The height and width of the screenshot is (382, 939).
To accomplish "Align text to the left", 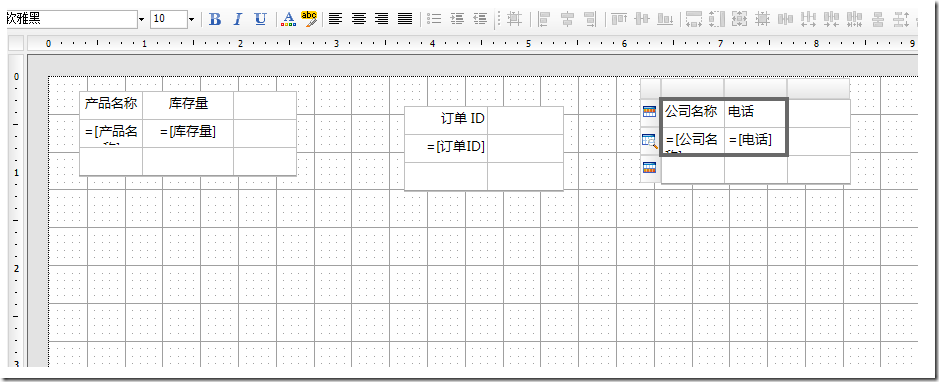I will [x=336, y=19].
